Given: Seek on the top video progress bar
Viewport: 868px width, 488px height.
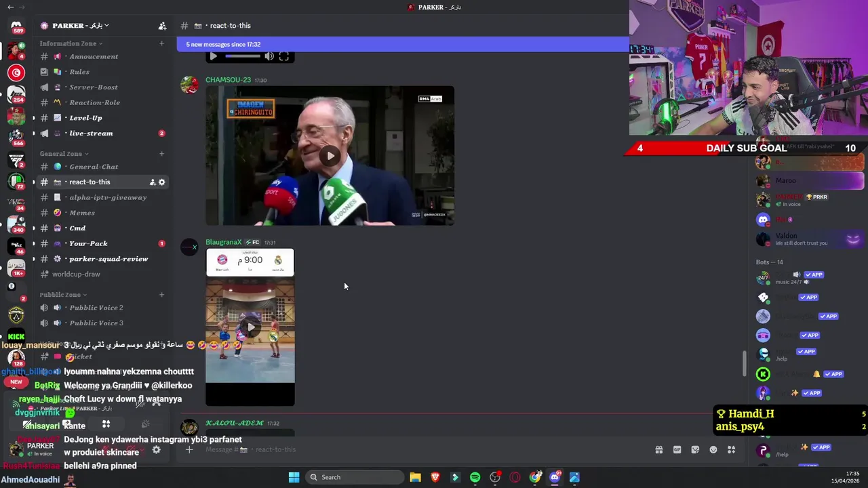Looking at the screenshot, I should tap(242, 56).
